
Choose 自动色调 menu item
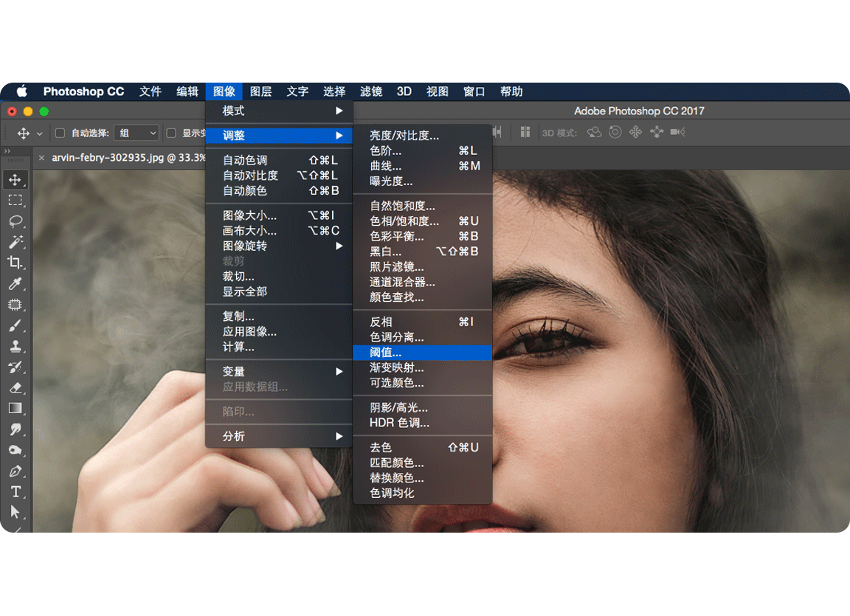point(279,160)
